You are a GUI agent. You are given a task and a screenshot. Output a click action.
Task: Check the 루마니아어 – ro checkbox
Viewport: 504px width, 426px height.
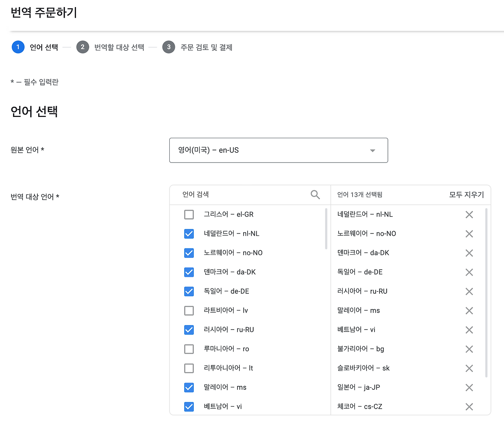189,349
